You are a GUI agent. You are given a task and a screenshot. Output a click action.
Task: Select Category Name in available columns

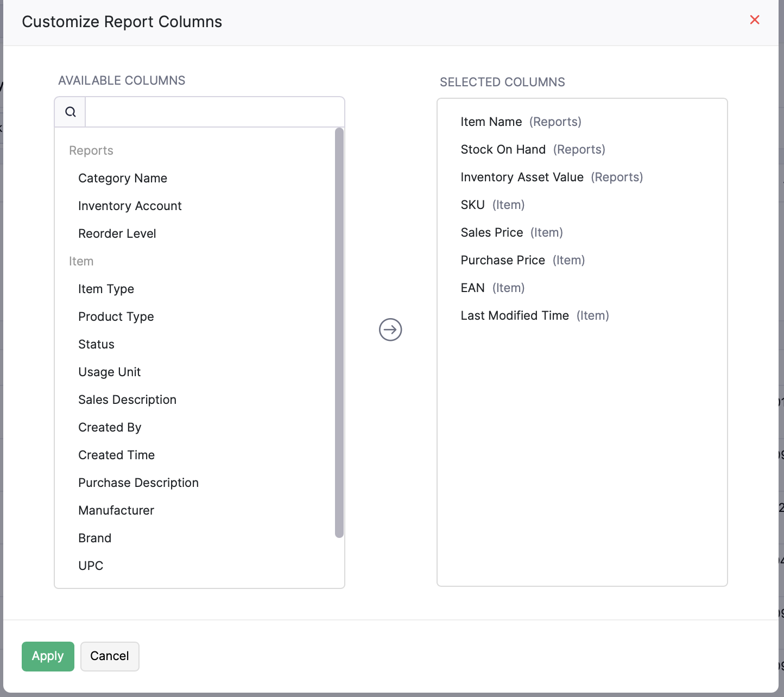pos(123,179)
